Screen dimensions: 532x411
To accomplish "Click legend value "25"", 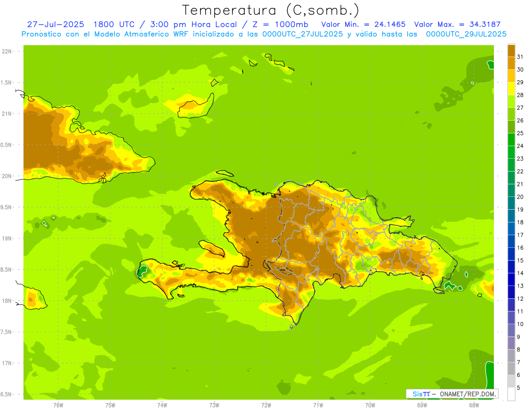I will point(520,133).
